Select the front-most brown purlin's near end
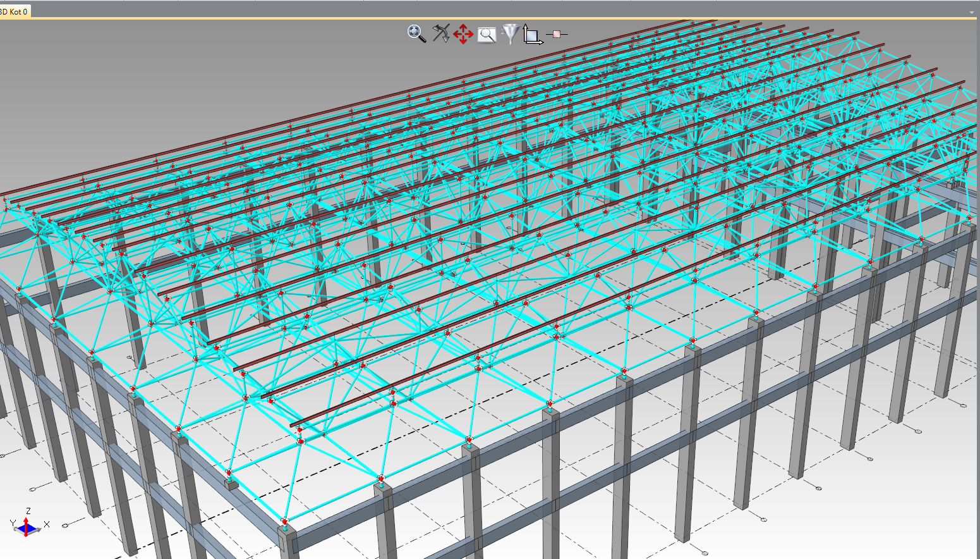 tap(295, 426)
